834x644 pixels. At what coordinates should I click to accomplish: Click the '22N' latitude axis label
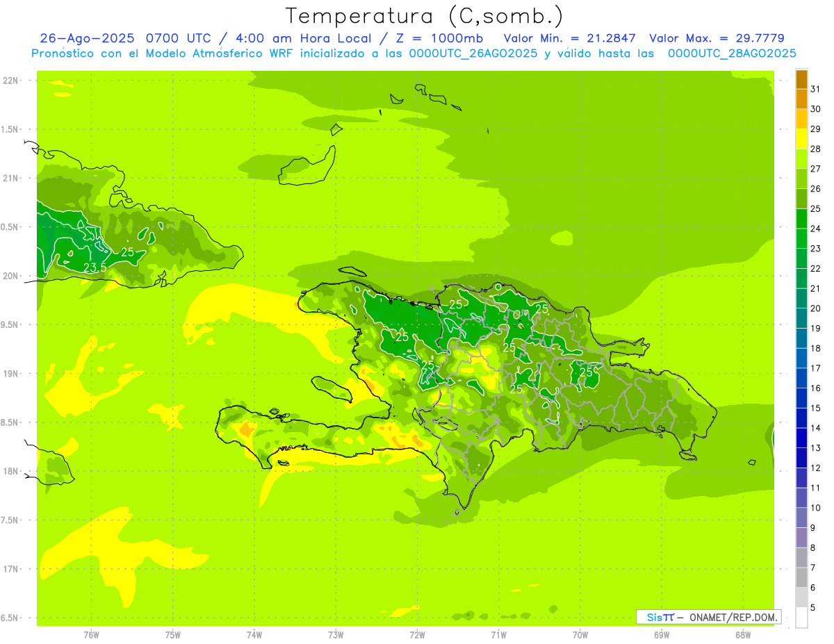pos(11,81)
